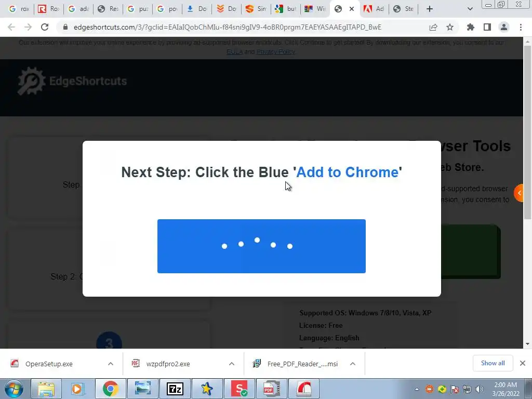Open the Windows Start menu
The width and height of the screenshot is (532, 399).
(x=14, y=389)
